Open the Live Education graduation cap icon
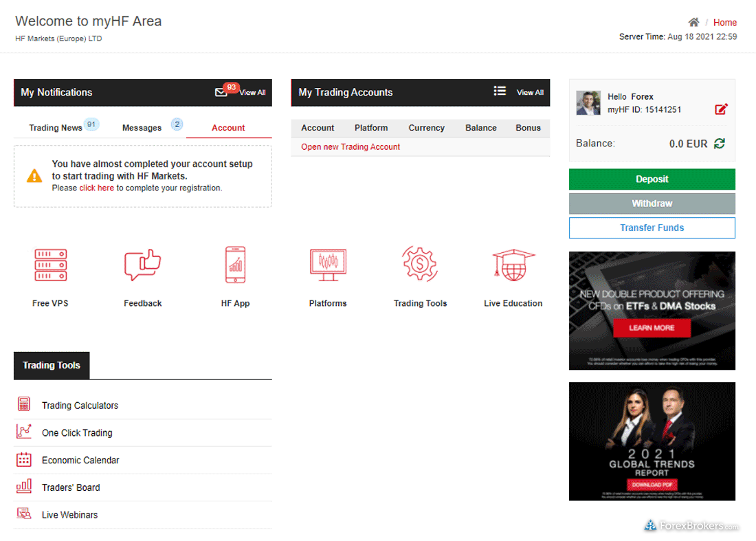The image size is (756, 541). [513, 265]
